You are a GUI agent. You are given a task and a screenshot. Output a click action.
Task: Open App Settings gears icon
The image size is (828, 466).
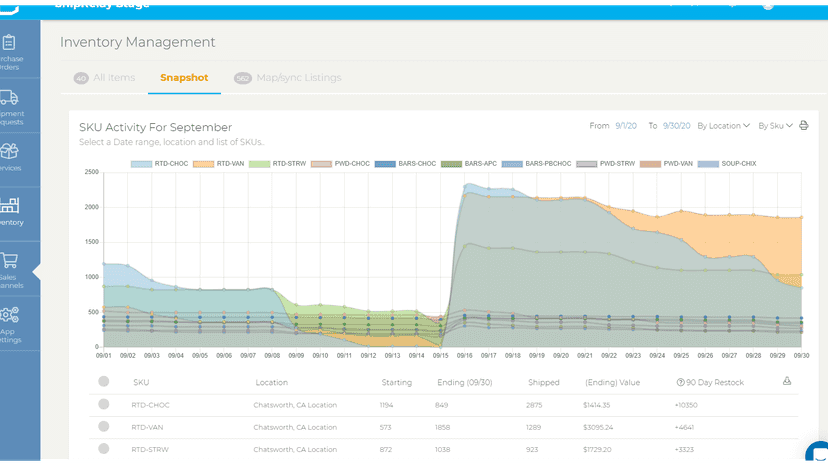click(x=10, y=315)
